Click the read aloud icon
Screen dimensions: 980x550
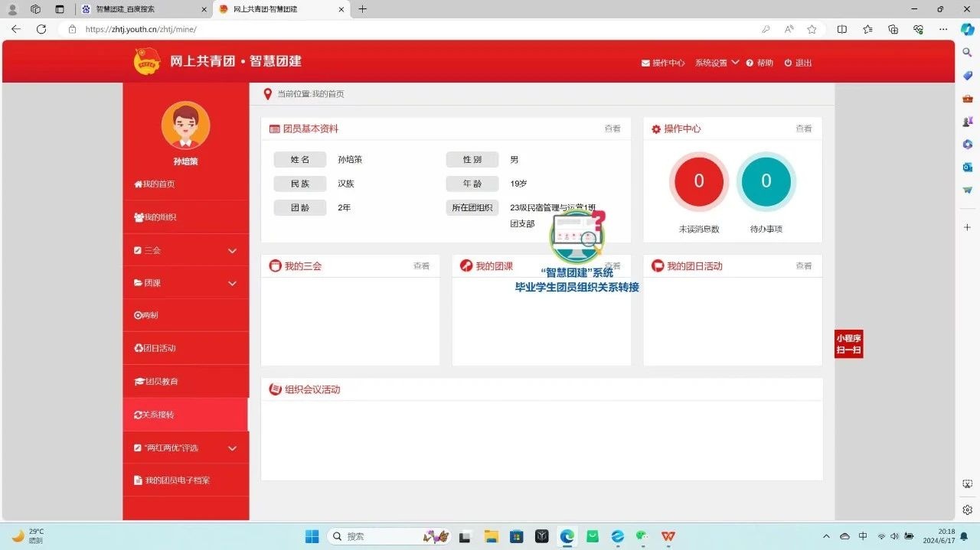pyautogui.click(x=789, y=29)
